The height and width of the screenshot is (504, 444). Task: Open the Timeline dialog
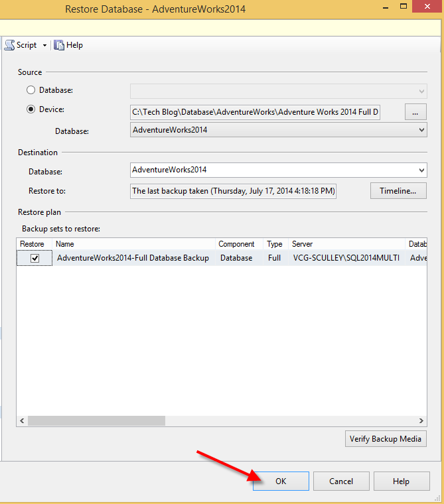pos(398,191)
